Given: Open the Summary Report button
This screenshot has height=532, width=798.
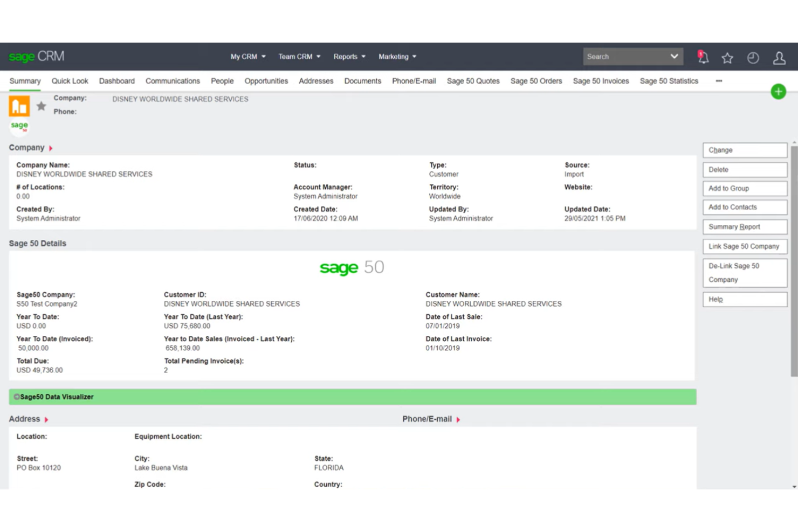Looking at the screenshot, I should (x=745, y=227).
